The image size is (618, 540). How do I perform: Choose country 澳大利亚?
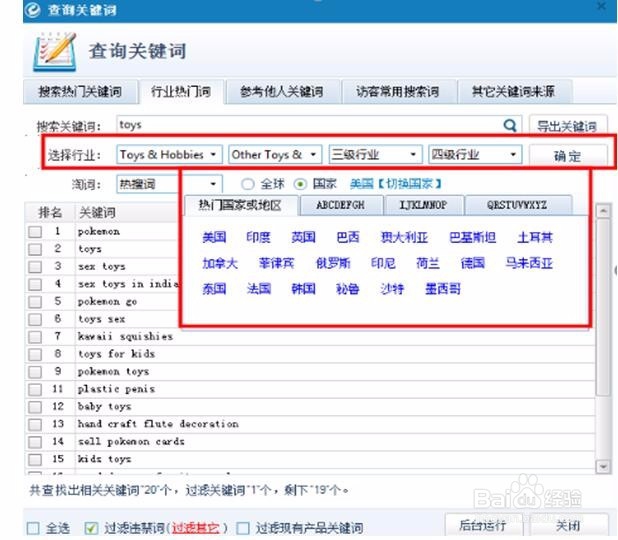click(x=404, y=237)
